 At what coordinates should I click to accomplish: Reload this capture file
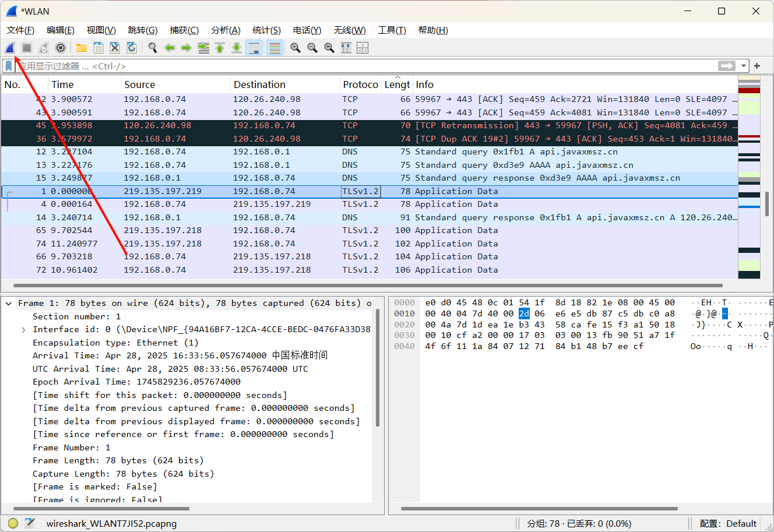tap(132, 48)
